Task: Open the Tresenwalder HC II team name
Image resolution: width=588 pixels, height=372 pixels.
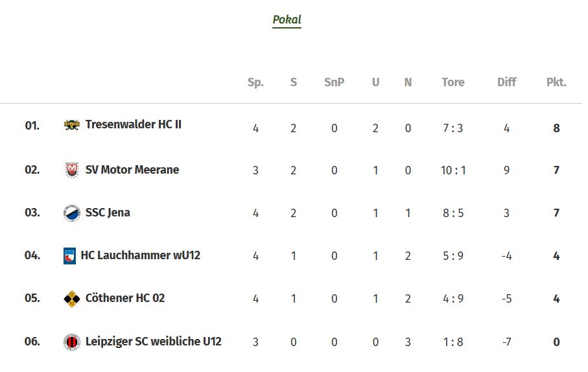Action: tap(133, 124)
